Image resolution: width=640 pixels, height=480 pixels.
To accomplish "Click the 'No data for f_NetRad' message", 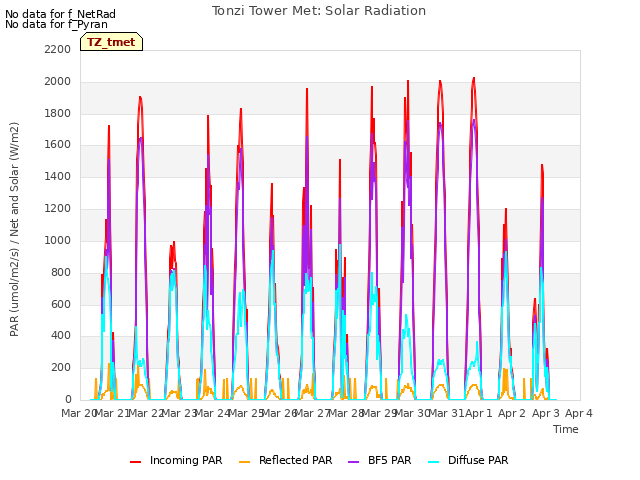I will pos(60,14).
